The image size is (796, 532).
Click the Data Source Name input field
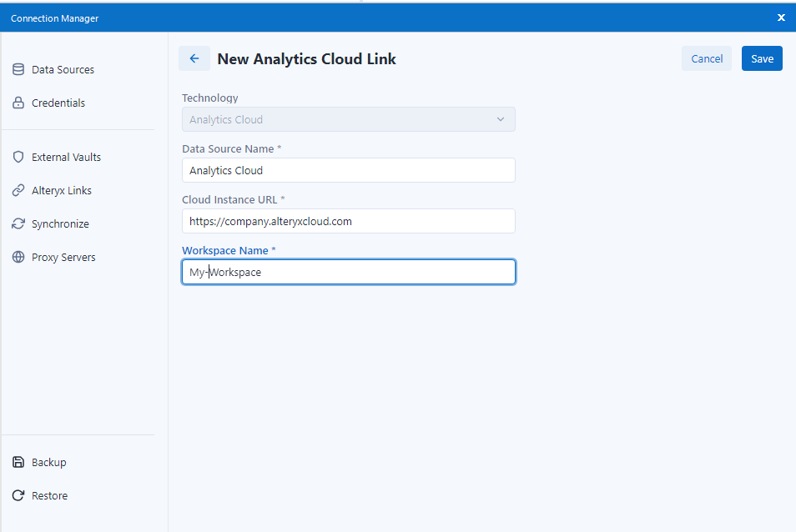point(348,170)
